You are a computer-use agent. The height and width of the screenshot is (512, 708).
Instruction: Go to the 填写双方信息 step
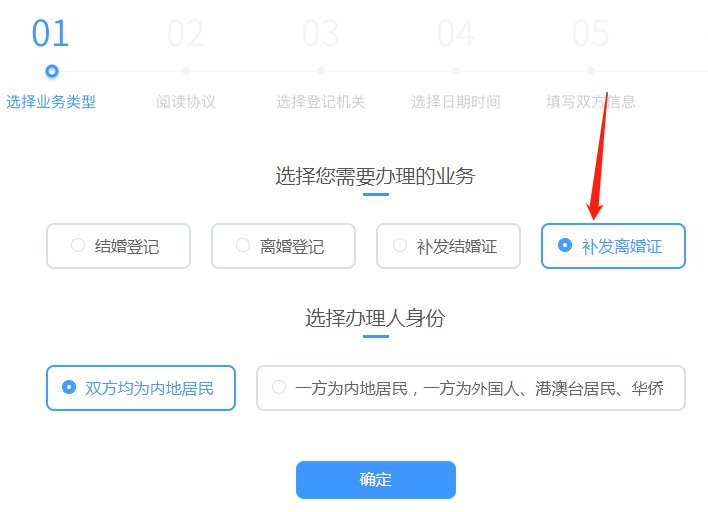tap(591, 102)
